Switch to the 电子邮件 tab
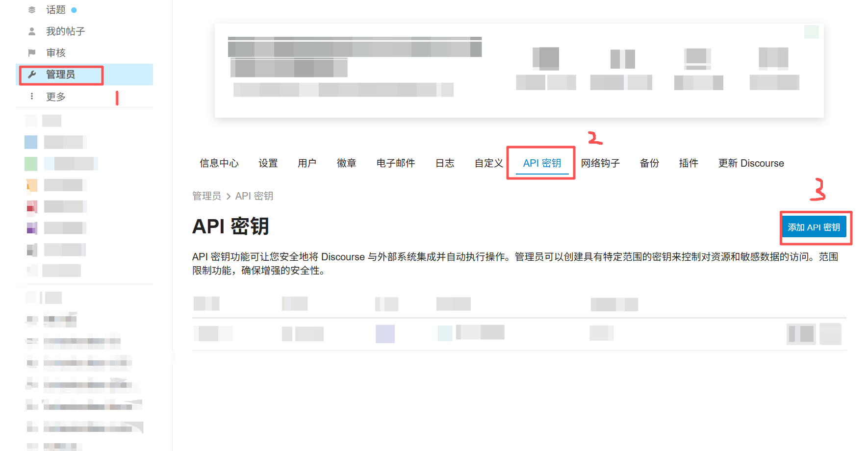Viewport: 868px width, 451px height. point(396,163)
